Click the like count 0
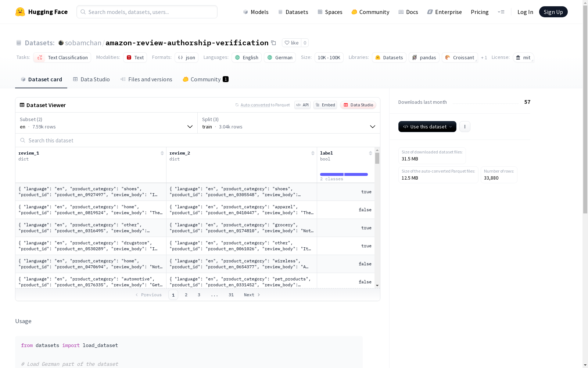The image size is (588, 368). point(305,43)
